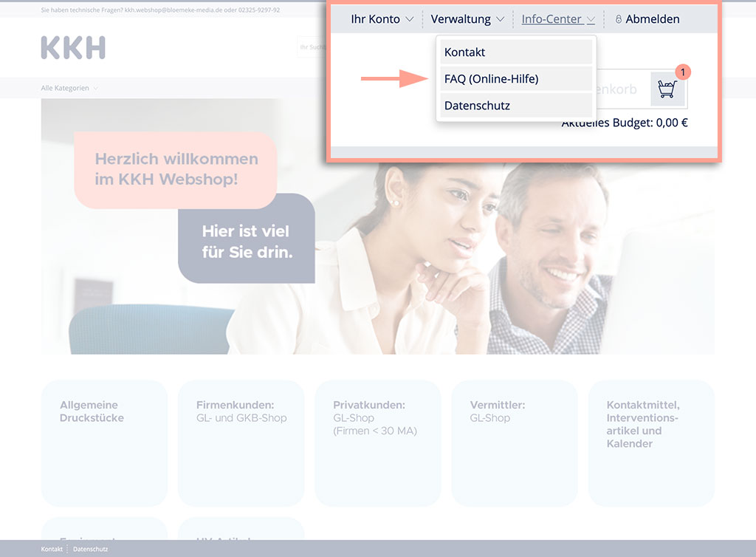Open Firmenkunden GL- und GKB-Shop tile
Viewport: 756px width, 557px height.
tap(241, 442)
